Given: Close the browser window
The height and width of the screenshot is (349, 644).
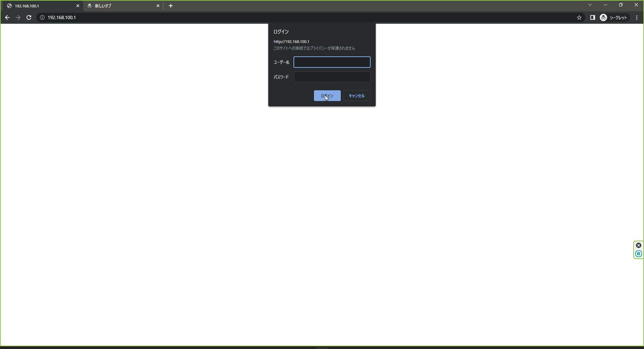Looking at the screenshot, I should (636, 5).
